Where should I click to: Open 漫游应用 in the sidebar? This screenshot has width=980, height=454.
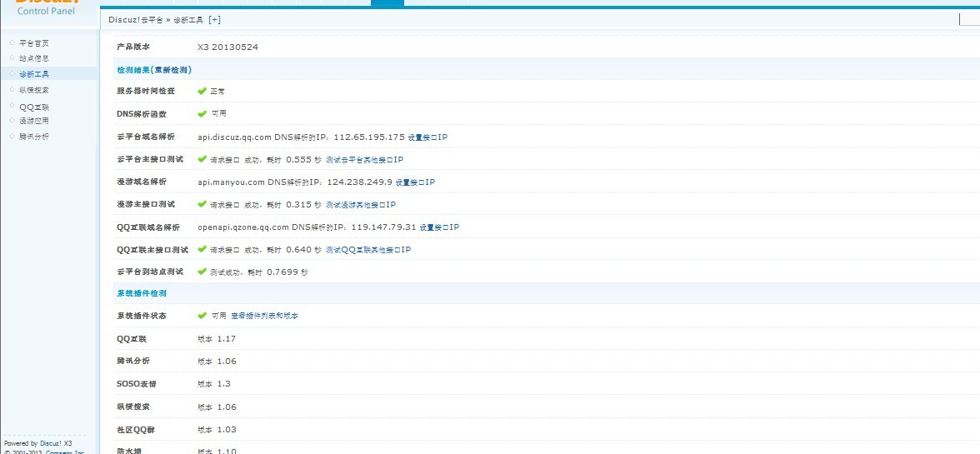pyautogui.click(x=33, y=121)
